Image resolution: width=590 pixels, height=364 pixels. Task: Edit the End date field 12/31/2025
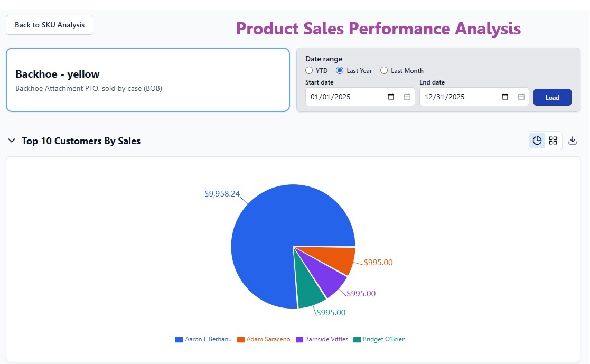click(x=474, y=97)
